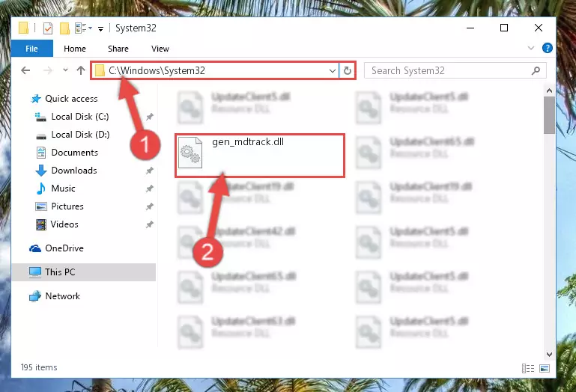Select OneDrive in navigation pane
The width and height of the screenshot is (576, 392).
pos(64,248)
